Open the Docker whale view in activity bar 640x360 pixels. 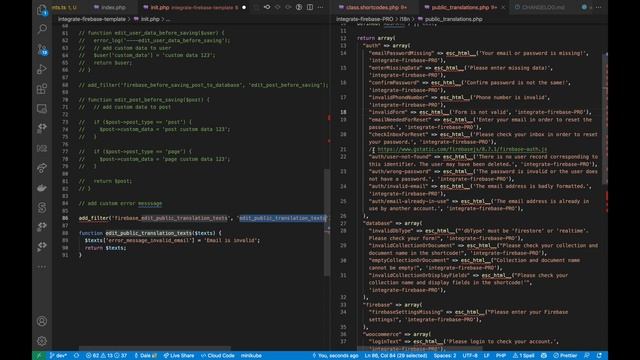[42, 188]
